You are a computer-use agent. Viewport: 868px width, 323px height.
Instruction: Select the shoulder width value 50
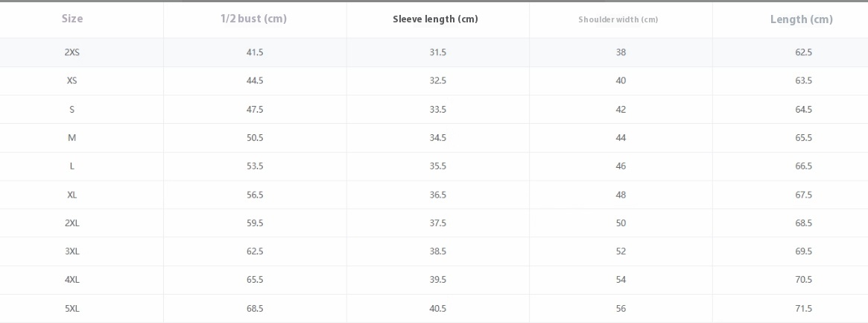(621, 223)
